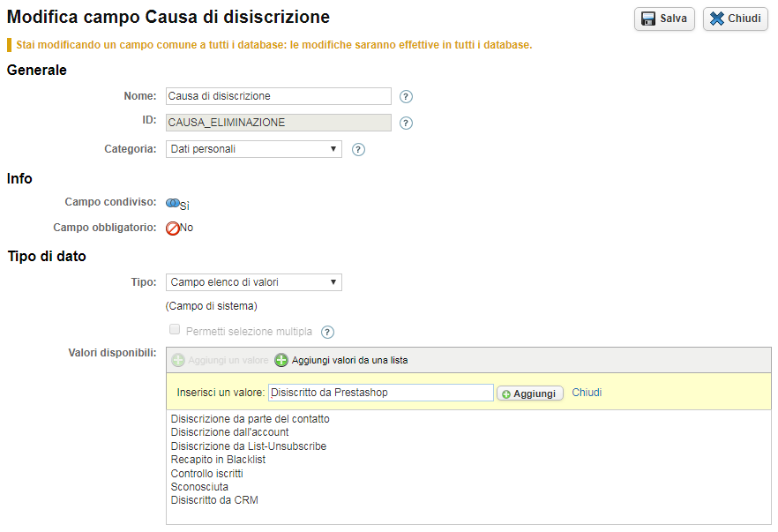Click the help icon next to Nome field

pos(406,97)
